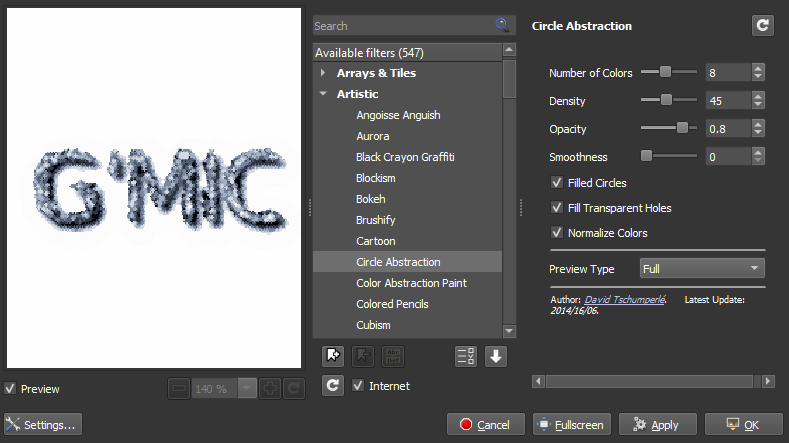The image size is (789, 443).
Task: Collapse the Artistic category
Action: click(x=323, y=94)
